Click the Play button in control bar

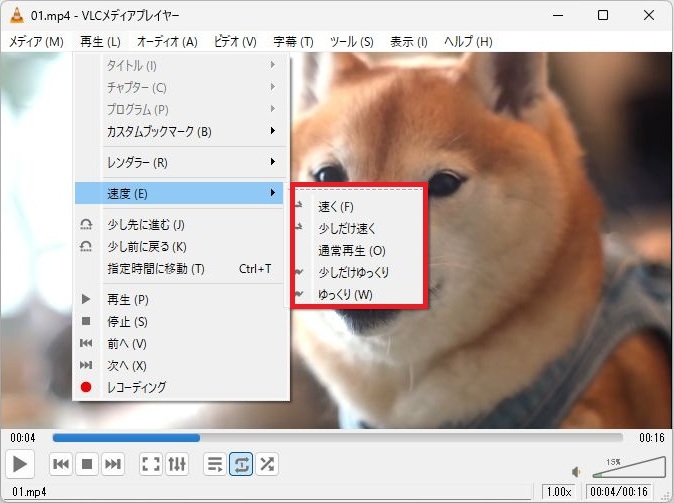[x=20, y=463]
